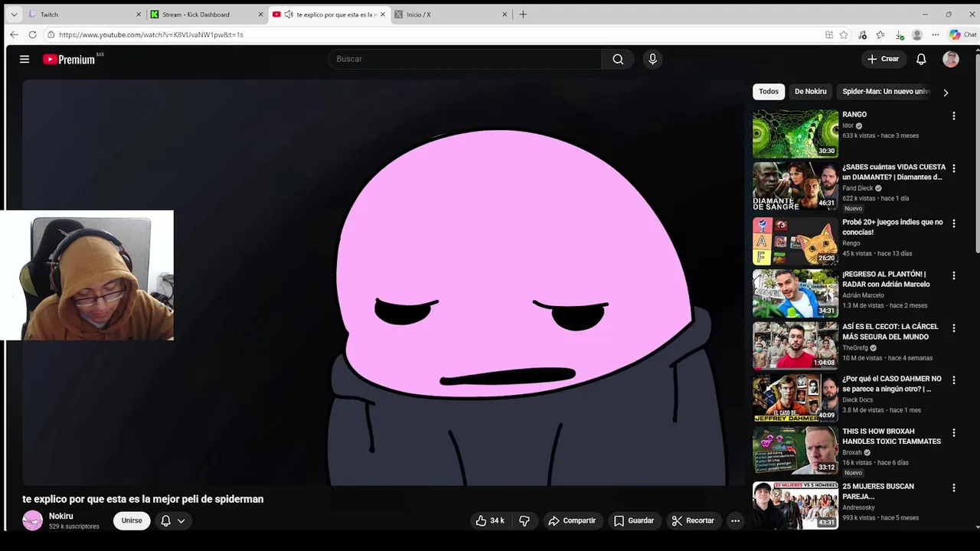The width and height of the screenshot is (980, 551).
Task: Open a new browser tab
Action: (x=523, y=15)
